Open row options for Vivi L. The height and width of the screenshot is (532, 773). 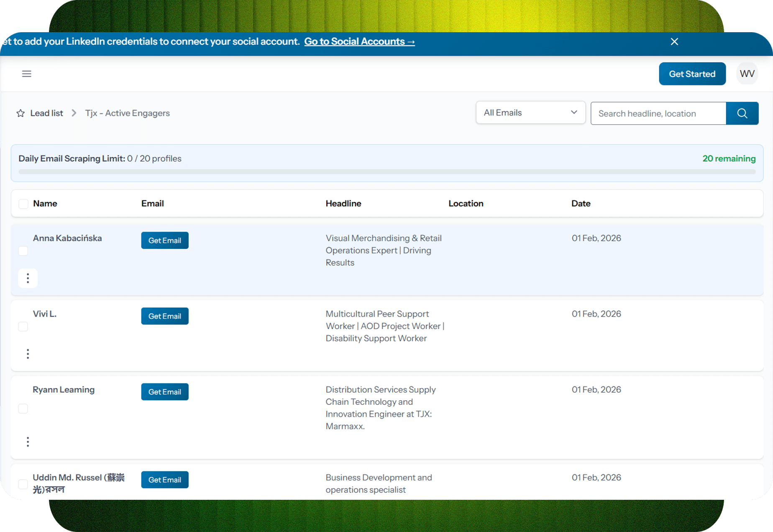point(28,354)
